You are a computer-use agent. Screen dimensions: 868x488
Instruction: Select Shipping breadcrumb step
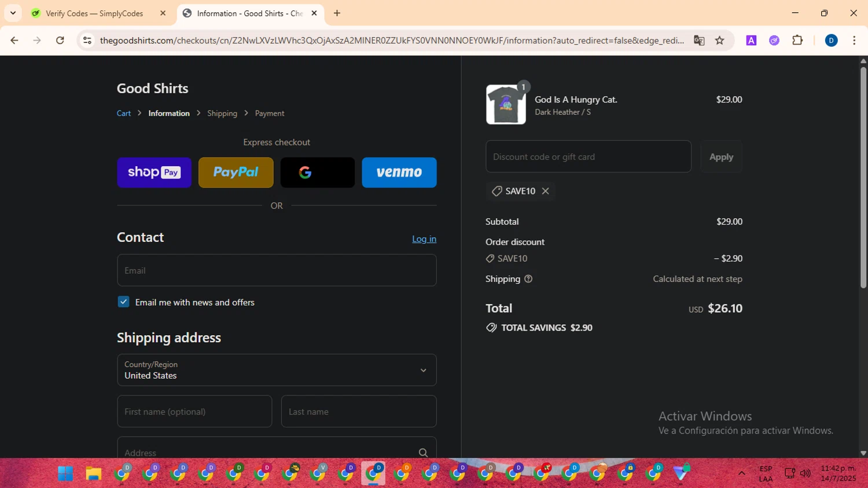[222, 113]
